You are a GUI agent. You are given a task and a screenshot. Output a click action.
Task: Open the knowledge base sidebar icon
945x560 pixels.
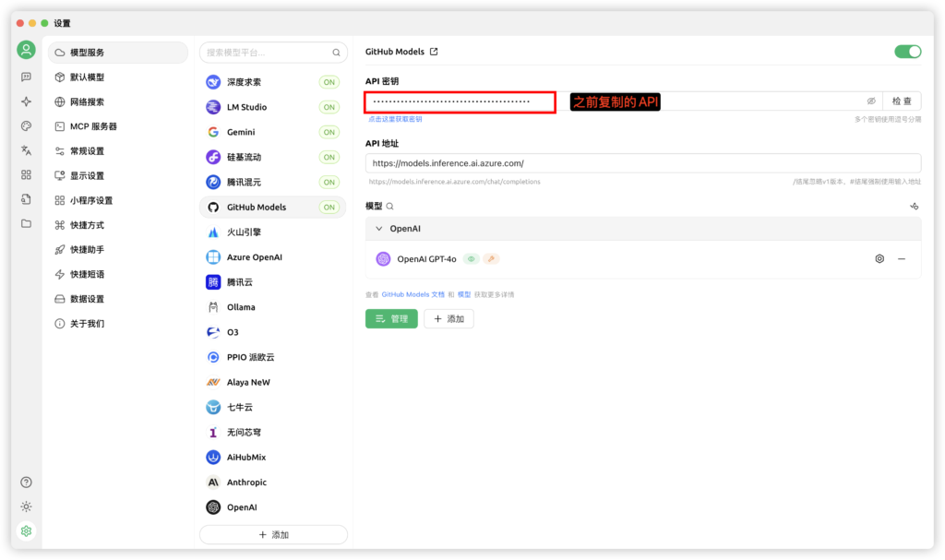(26, 199)
